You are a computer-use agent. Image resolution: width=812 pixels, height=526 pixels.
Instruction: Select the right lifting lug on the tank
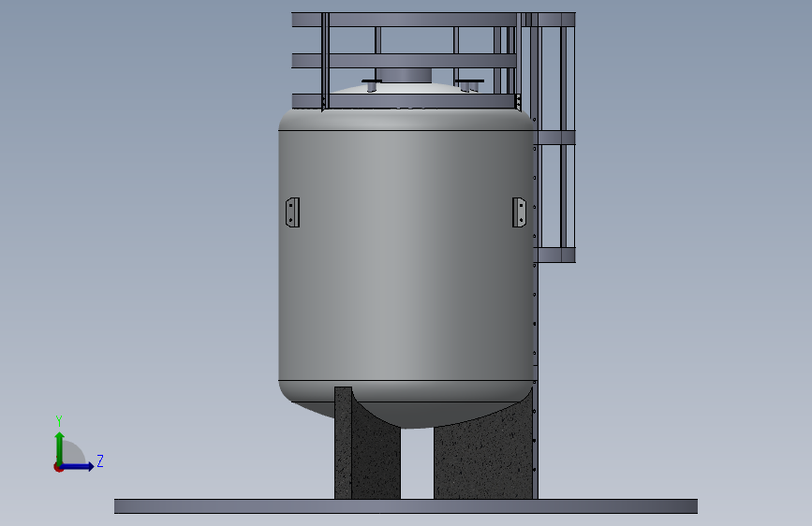click(x=519, y=212)
